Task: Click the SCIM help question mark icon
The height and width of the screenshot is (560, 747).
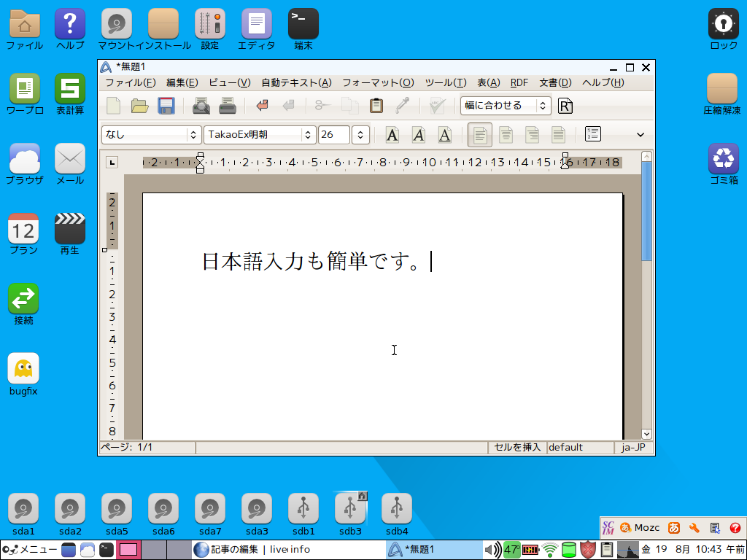Action: pyautogui.click(x=735, y=528)
